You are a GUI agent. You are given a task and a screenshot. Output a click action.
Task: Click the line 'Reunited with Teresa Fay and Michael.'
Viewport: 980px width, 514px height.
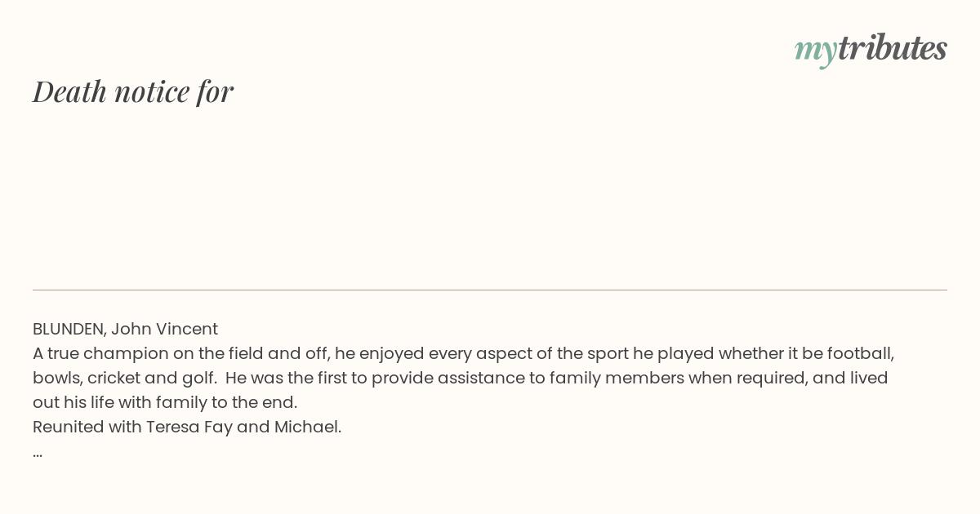coord(187,427)
